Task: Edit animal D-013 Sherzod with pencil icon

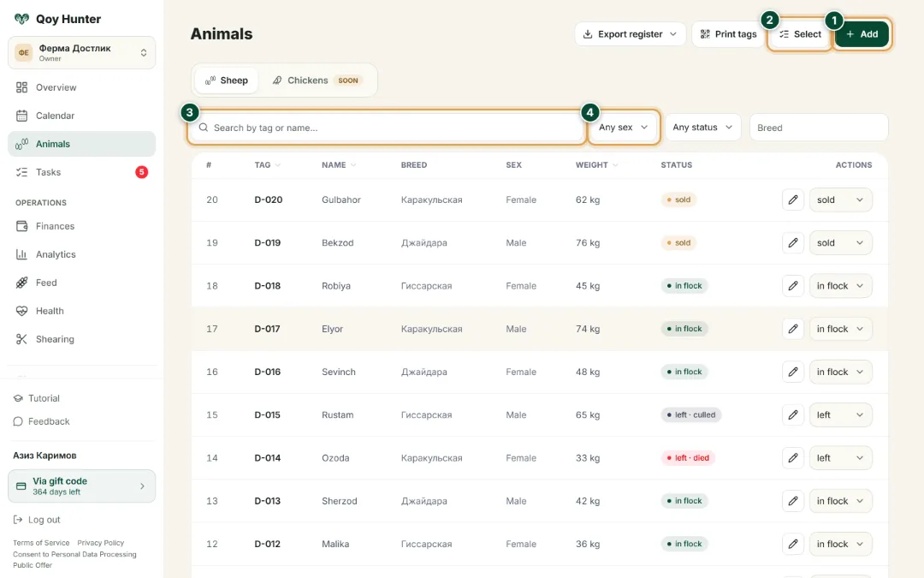Action: pos(793,501)
